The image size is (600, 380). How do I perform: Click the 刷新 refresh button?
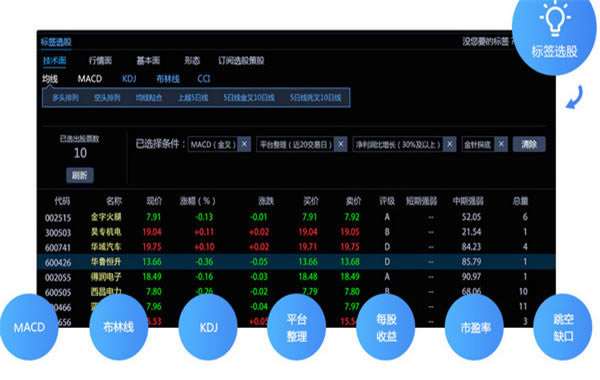[80, 175]
